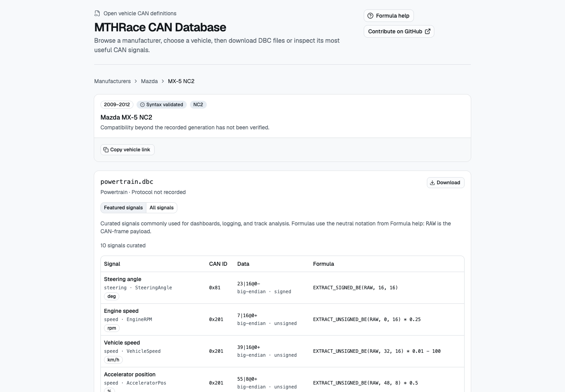Click the first breadcrumb chevron after Manufacturers
The height and width of the screenshot is (392, 565).
tap(136, 81)
